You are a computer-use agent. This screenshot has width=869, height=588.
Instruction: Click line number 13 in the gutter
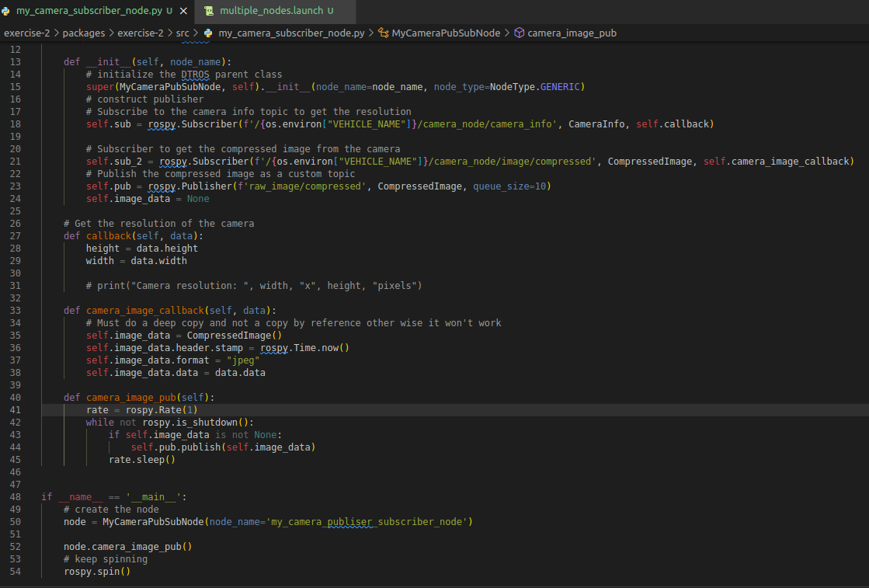coord(15,62)
